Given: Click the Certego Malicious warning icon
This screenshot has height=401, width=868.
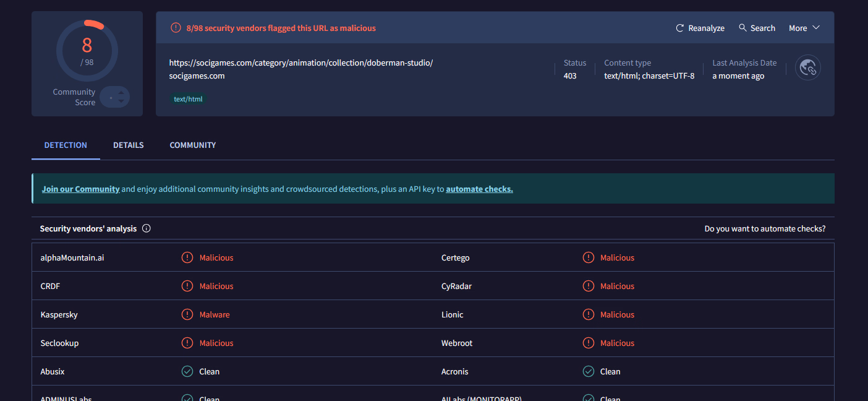Looking at the screenshot, I should (589, 257).
